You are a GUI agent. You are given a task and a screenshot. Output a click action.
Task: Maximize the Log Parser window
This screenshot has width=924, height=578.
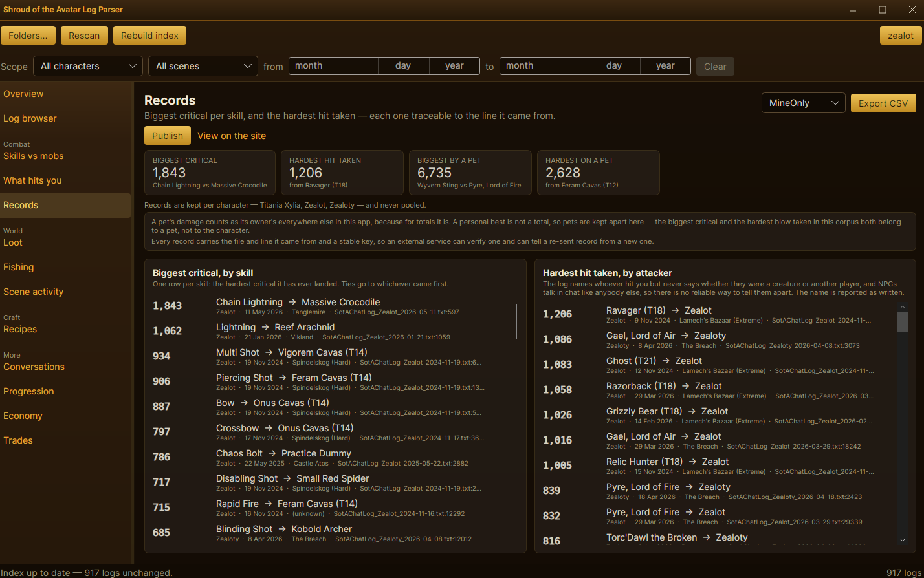[x=882, y=10]
